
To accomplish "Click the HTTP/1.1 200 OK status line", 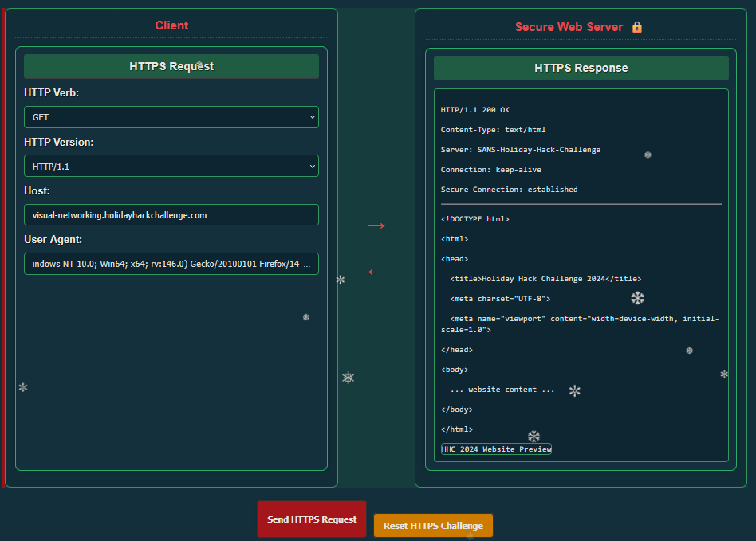I will pos(475,110).
